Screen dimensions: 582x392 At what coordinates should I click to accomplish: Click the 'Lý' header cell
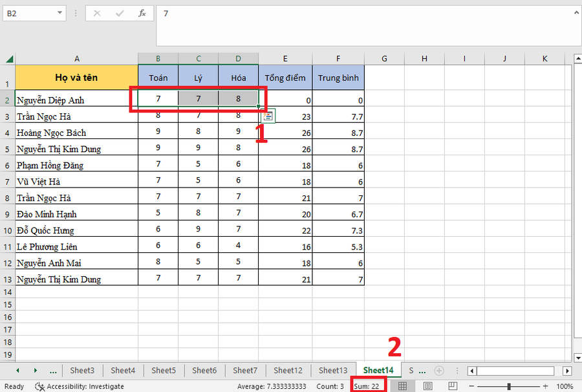point(199,78)
